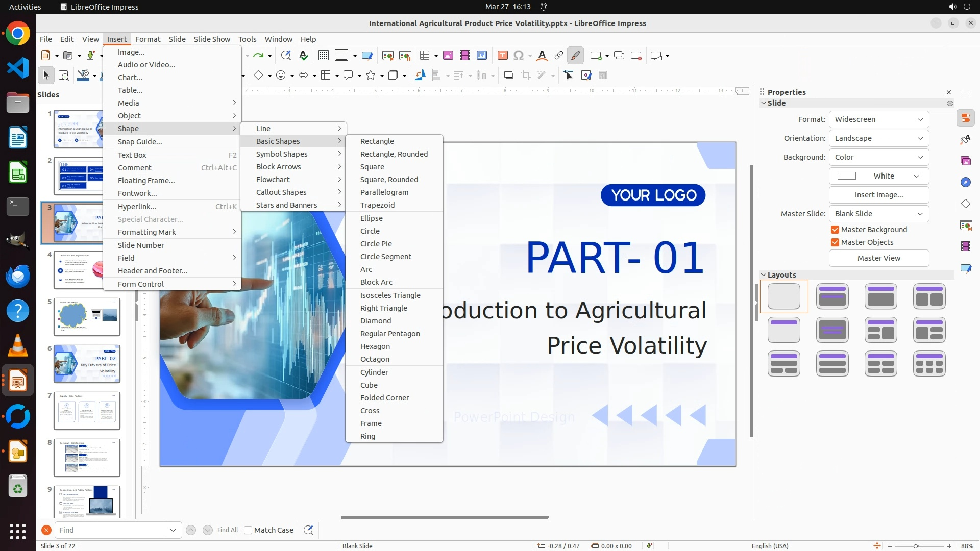Choose Hexagon from the Basic Shapes submenu
Viewport: 980px width, 551px height.
pyautogui.click(x=375, y=346)
